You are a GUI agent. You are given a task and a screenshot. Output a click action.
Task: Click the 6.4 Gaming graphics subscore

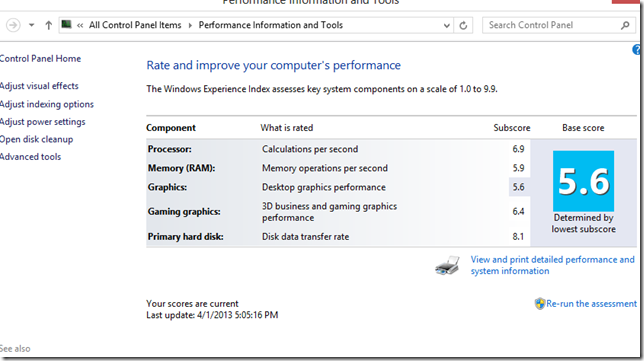click(x=518, y=212)
